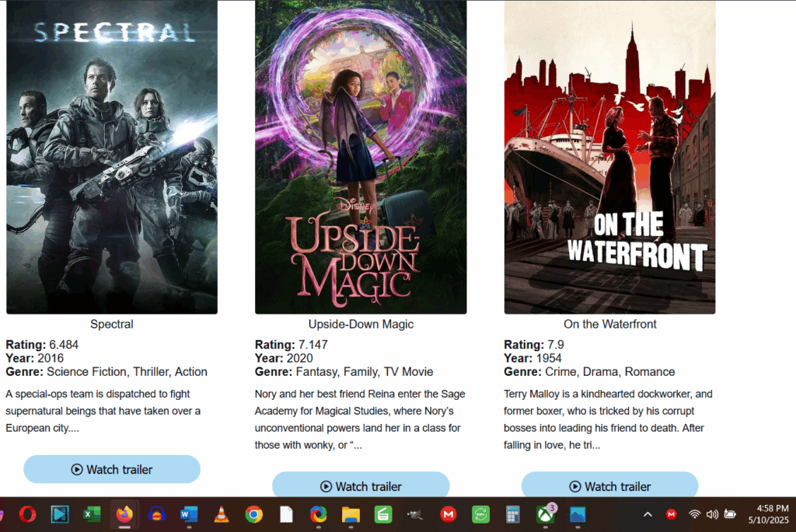This screenshot has width=796, height=532.
Task: Click the play icon in Spectral's trailer button
Action: tap(77, 470)
